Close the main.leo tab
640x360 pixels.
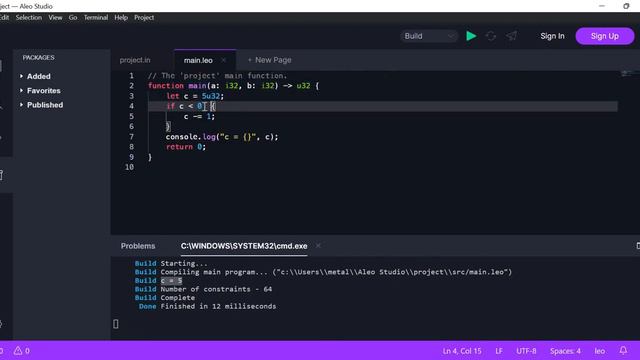[223, 60]
